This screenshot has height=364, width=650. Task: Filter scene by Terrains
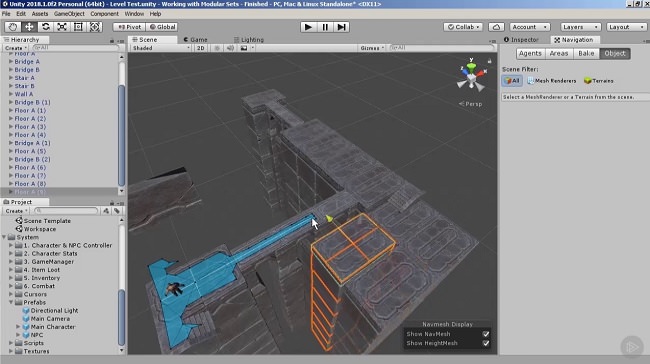599,80
